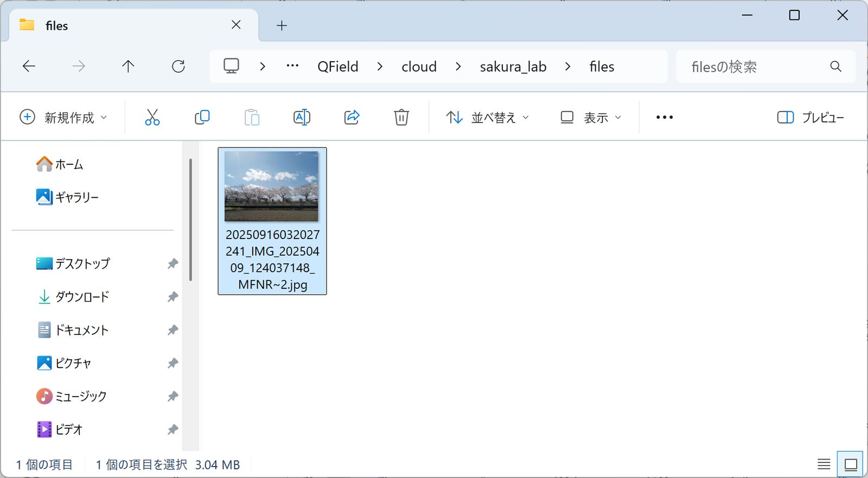Image resolution: width=868 pixels, height=478 pixels.
Task: Switch to details list view icon
Action: tap(824, 464)
